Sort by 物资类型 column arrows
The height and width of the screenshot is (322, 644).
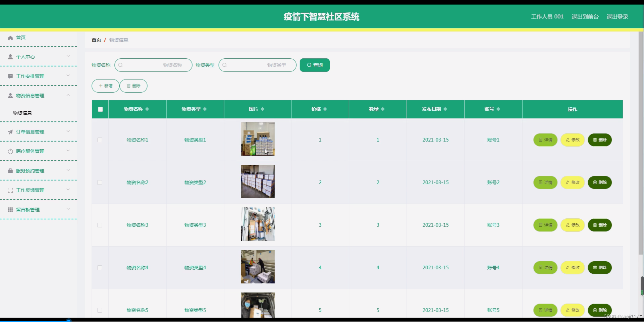(205, 109)
